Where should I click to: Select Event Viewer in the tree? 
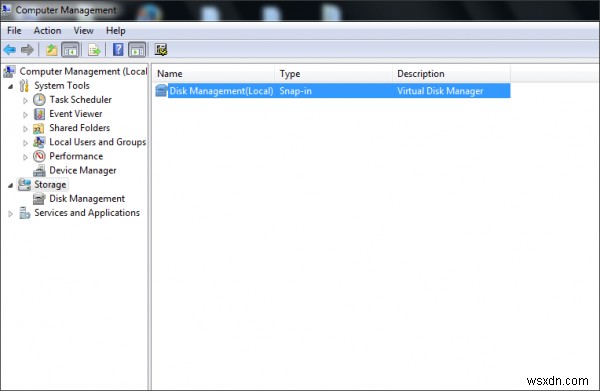click(x=76, y=114)
